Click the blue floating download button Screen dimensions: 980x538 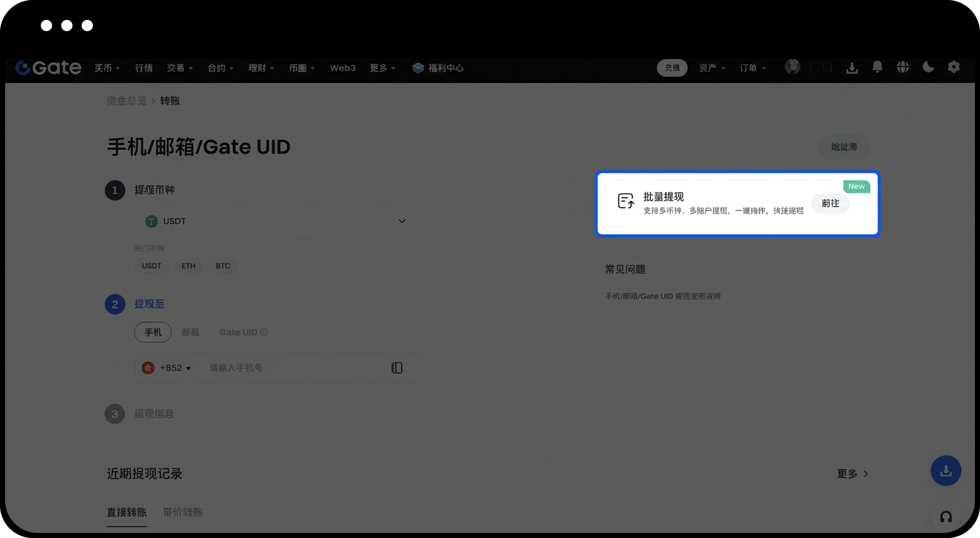[946, 471]
